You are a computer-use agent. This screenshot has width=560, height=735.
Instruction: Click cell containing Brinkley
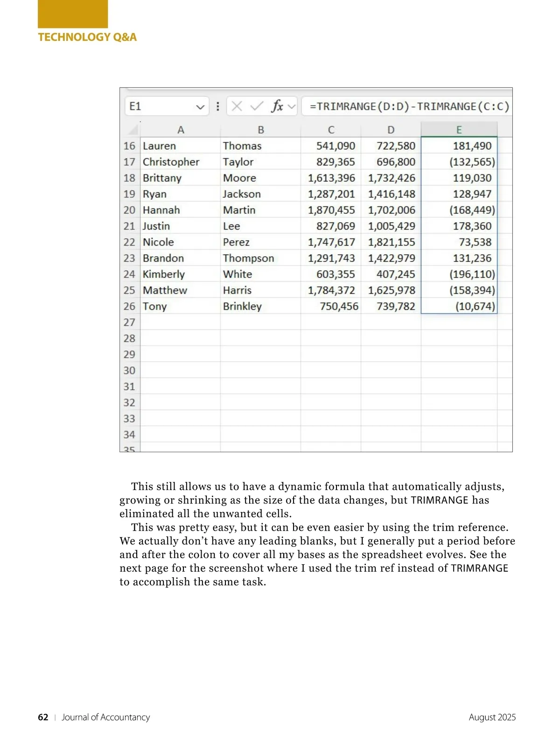coord(242,307)
